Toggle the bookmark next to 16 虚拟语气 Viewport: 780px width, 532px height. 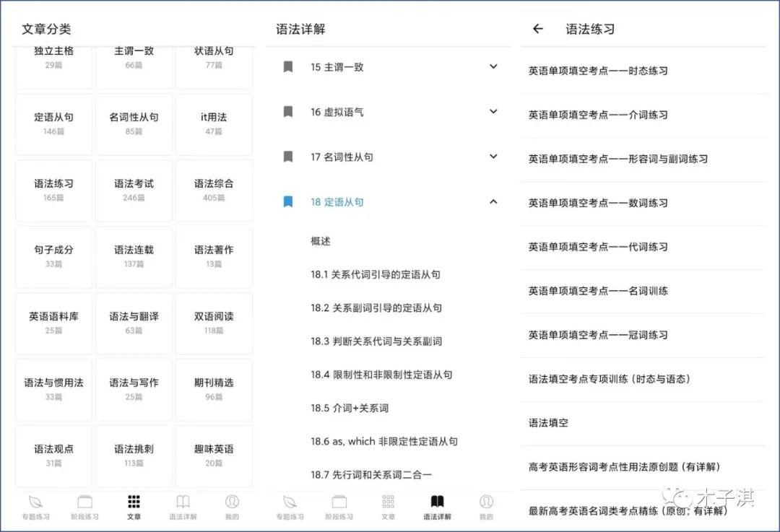pos(289,112)
